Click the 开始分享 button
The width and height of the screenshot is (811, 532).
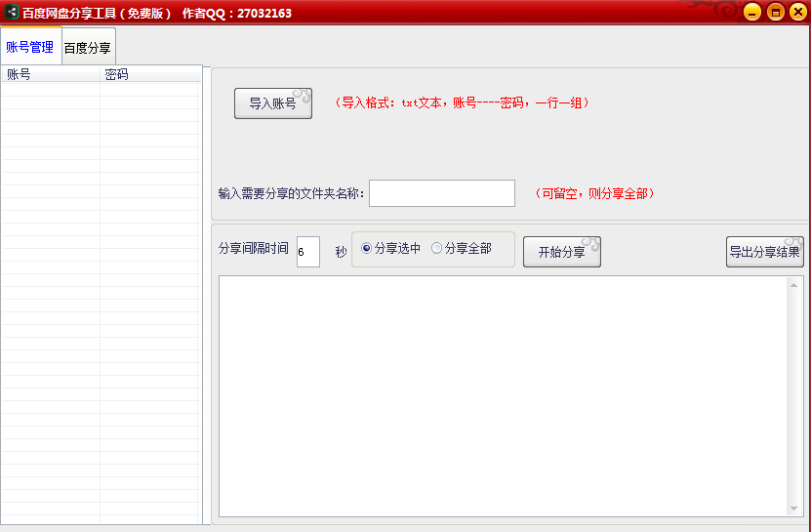[562, 252]
